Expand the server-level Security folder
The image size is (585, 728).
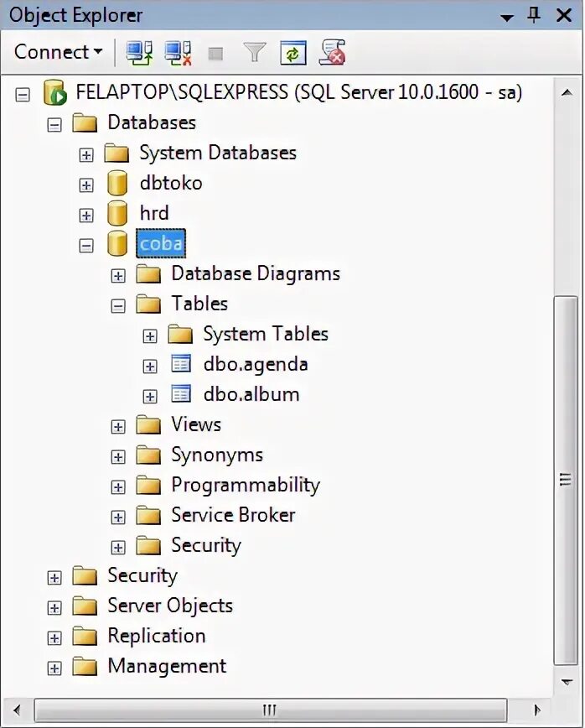point(54,578)
